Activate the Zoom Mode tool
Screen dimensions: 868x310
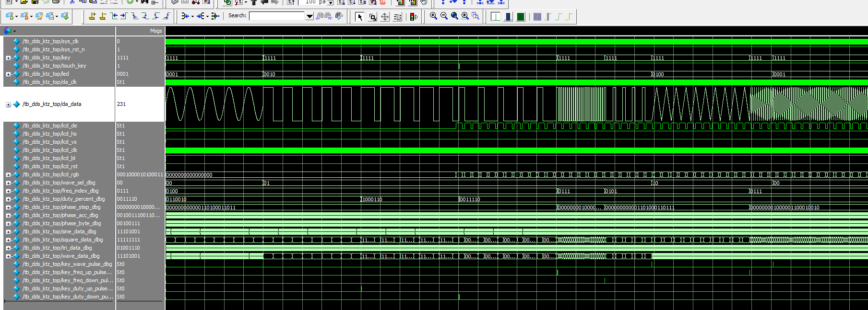[372, 17]
